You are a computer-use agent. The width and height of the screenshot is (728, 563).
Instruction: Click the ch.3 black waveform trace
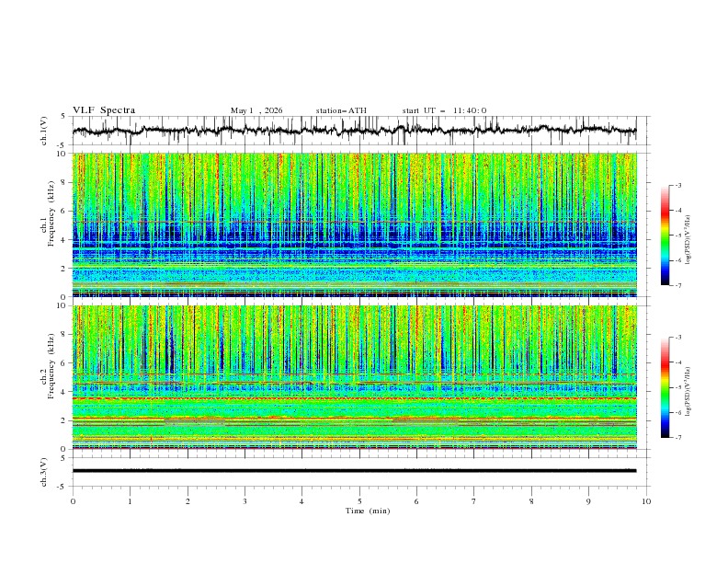[x=354, y=471]
